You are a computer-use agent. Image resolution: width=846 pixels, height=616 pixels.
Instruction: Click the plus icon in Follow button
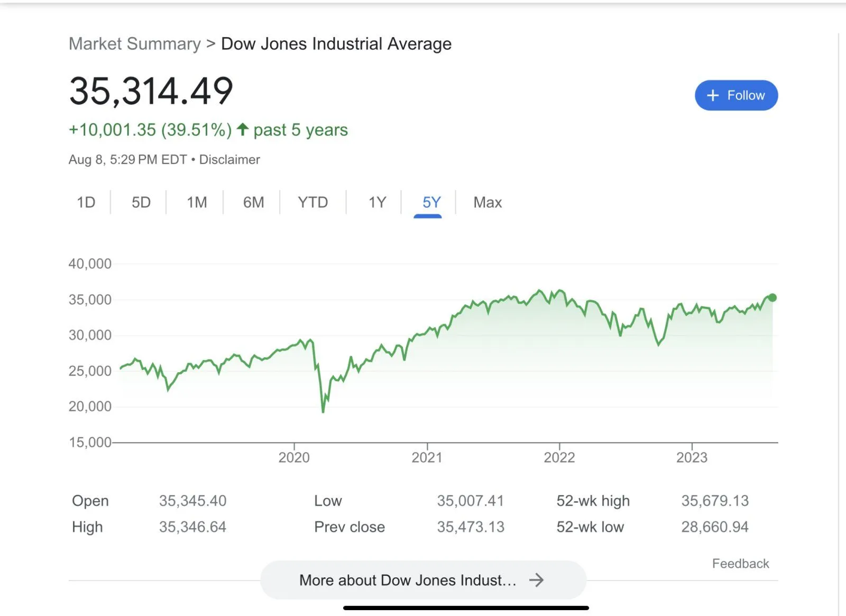click(713, 95)
